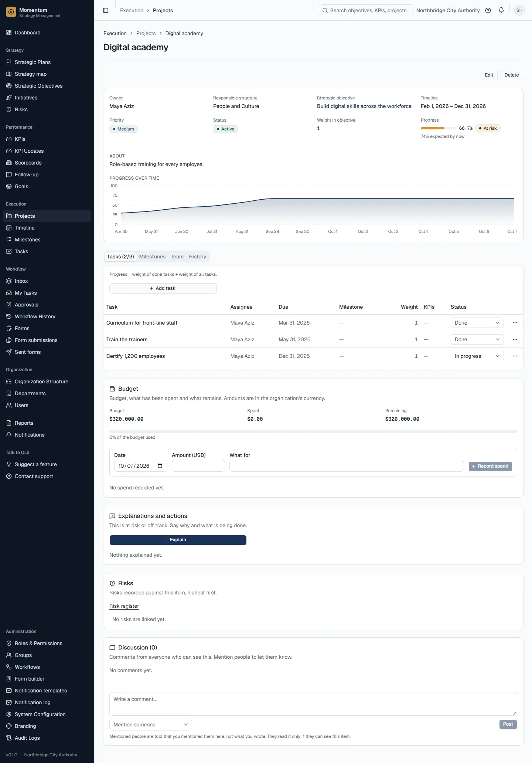Image resolution: width=532 pixels, height=763 pixels.
Task: Click the Post comment button
Action: pos(508,724)
